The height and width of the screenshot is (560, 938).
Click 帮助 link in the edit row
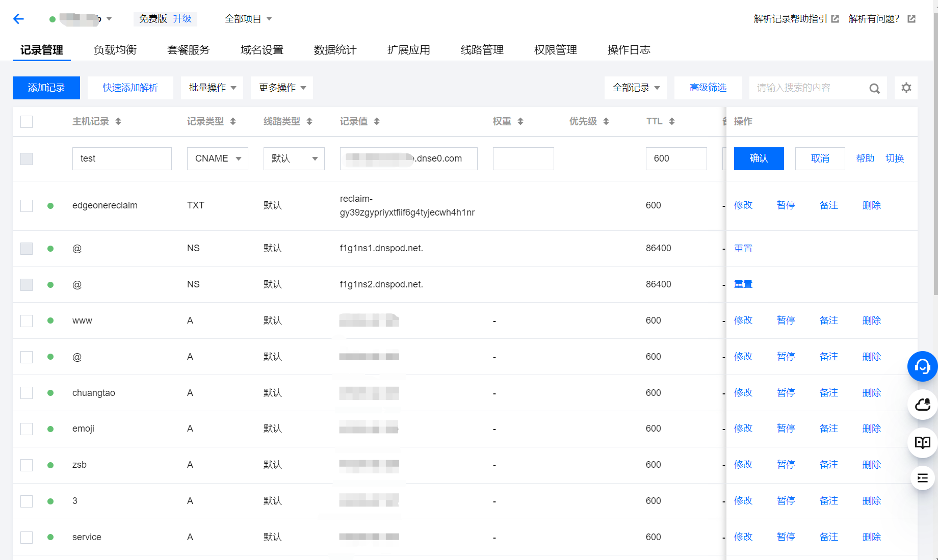click(865, 158)
